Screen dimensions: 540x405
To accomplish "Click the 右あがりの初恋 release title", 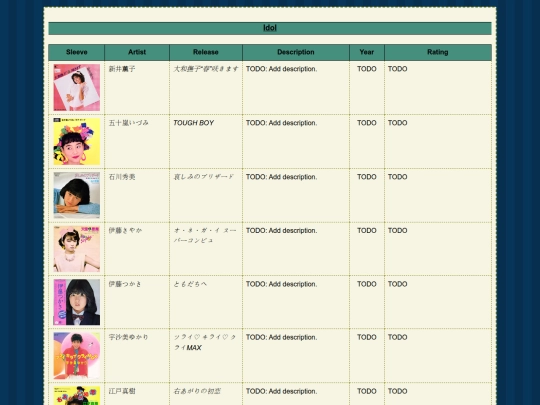I will tap(197, 391).
